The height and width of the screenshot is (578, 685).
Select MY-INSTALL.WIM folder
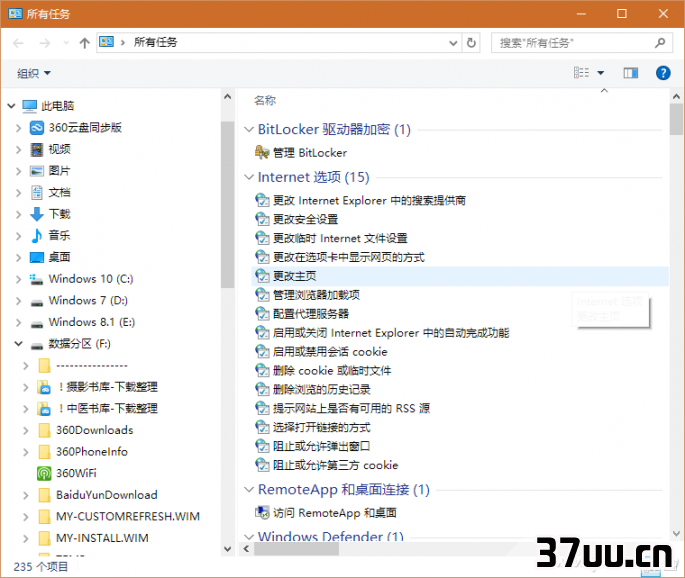point(102,538)
